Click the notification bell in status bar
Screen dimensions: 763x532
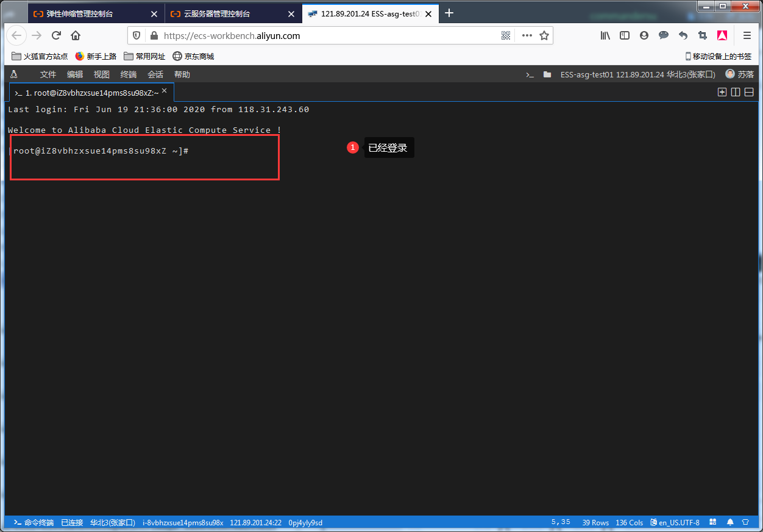pyautogui.click(x=730, y=523)
